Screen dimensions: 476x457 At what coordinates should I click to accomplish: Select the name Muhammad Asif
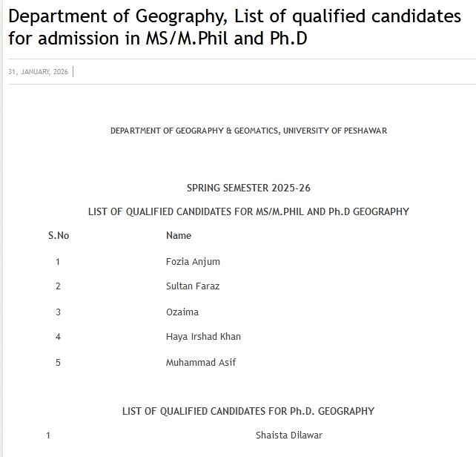[x=201, y=363]
